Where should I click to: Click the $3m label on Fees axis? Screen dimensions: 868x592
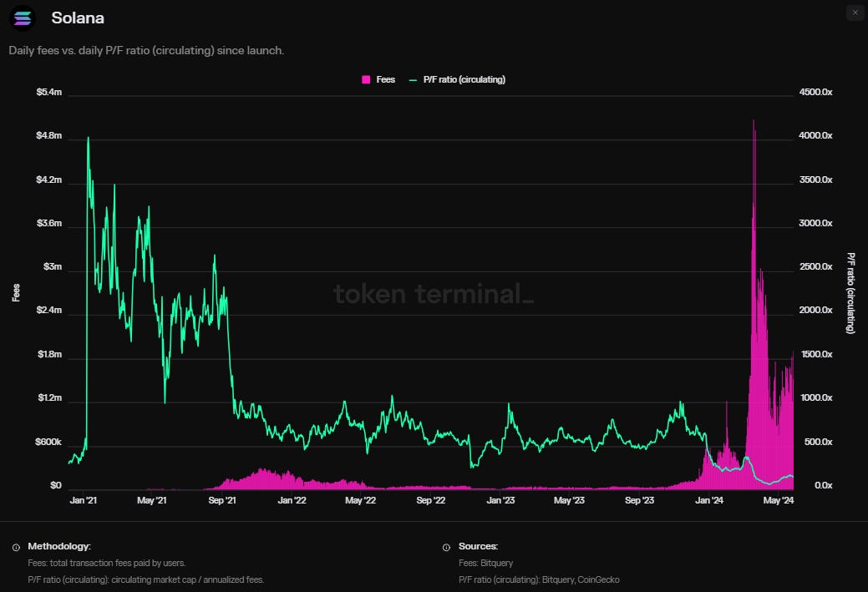[53, 267]
